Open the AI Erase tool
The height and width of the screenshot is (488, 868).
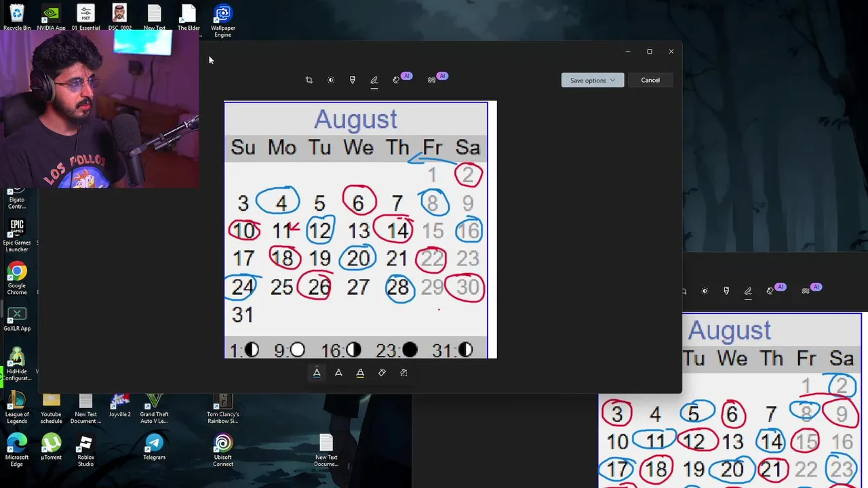tap(397, 80)
